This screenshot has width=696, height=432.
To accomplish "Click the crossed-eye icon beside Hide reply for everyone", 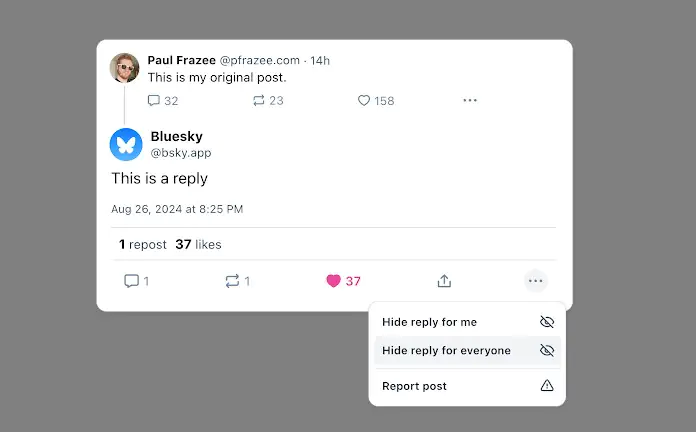I will click(547, 350).
